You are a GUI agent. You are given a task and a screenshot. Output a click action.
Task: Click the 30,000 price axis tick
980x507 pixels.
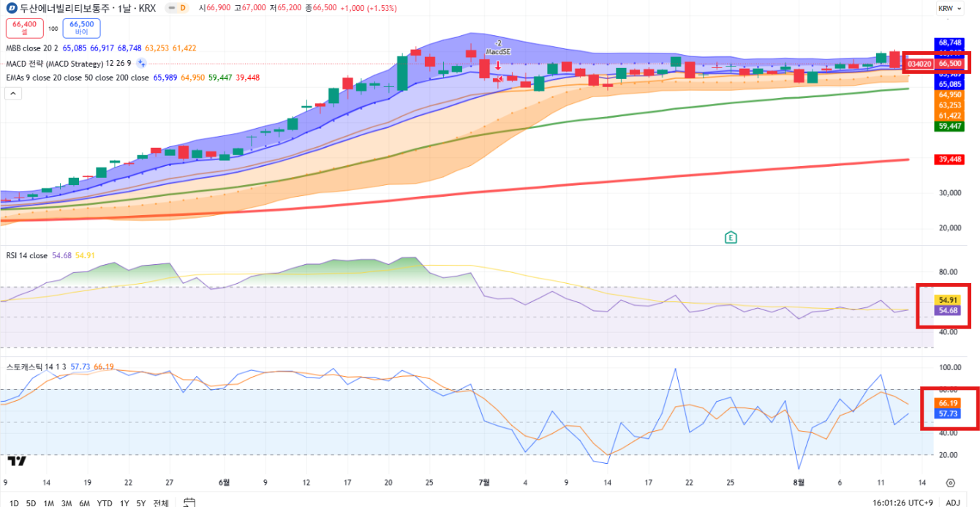coord(949,193)
